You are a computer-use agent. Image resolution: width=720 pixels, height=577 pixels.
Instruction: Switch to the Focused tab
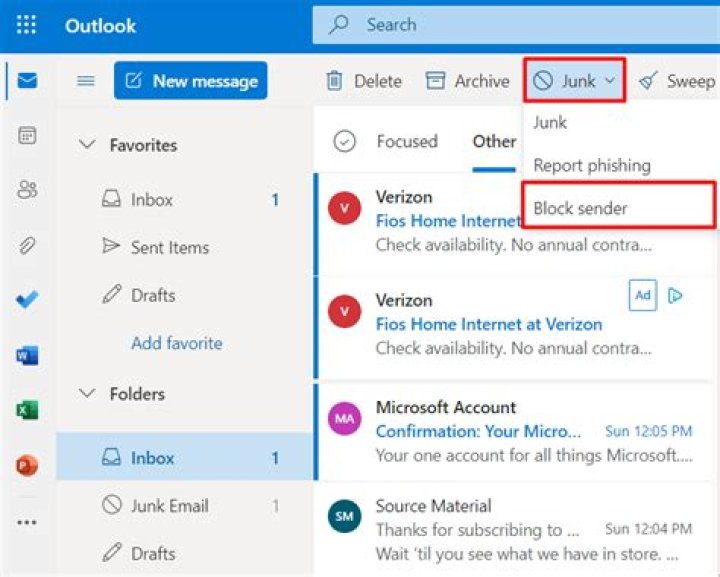click(406, 142)
